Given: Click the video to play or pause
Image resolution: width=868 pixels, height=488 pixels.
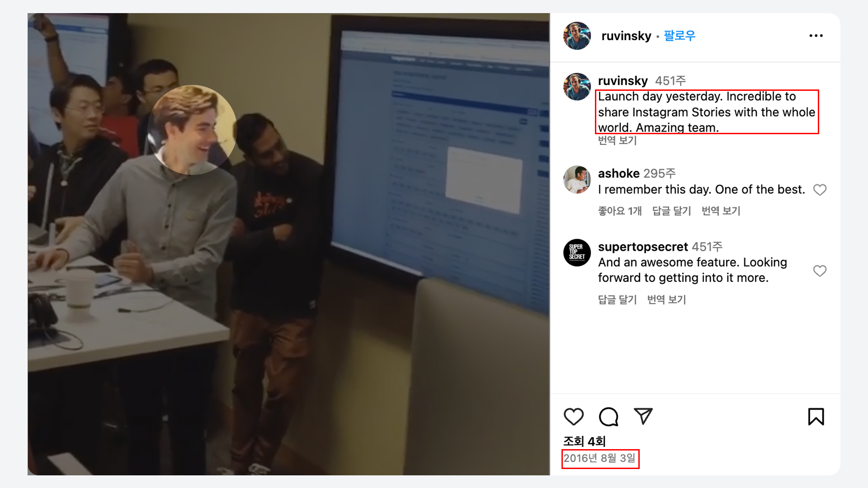Looking at the screenshot, I should point(288,244).
